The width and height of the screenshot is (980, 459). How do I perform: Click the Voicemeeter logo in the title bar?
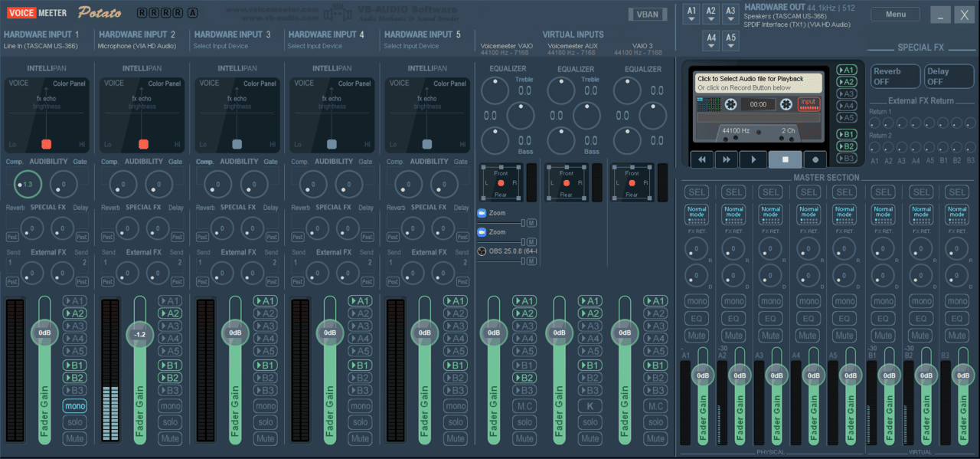point(37,13)
